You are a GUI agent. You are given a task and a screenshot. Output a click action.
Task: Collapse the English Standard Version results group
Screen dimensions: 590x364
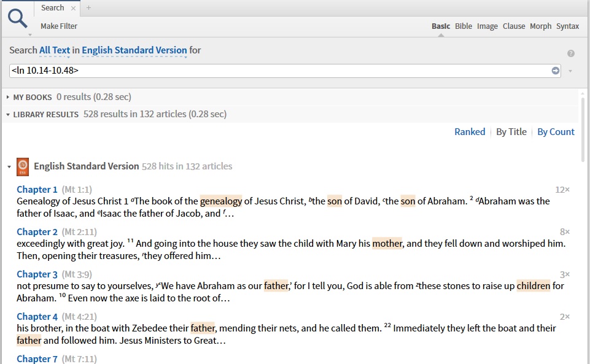(9, 166)
